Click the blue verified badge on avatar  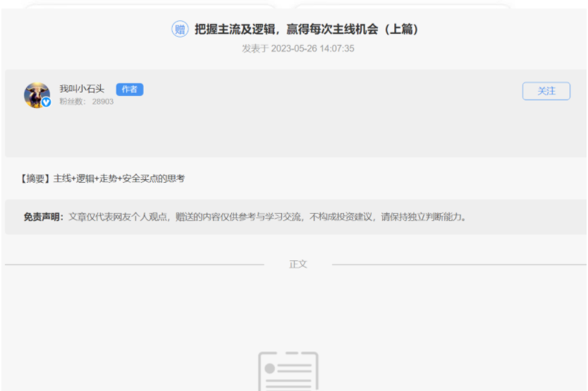47,102
